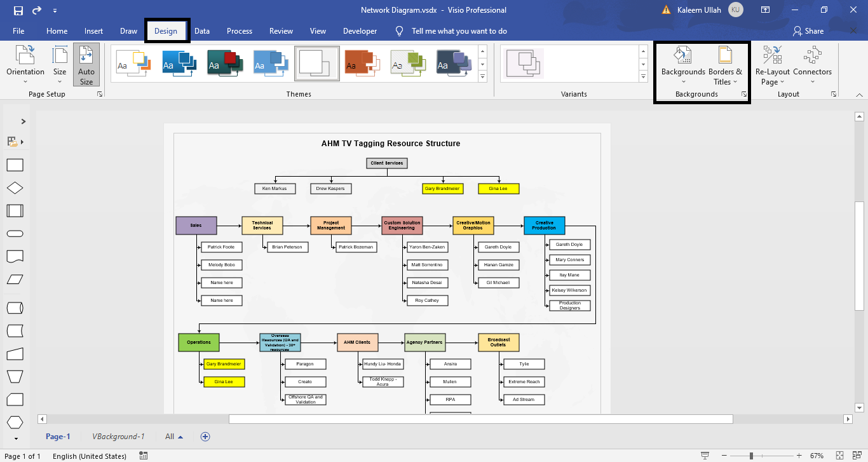Select the diamond shape in the Shapes sidebar

click(x=15, y=187)
